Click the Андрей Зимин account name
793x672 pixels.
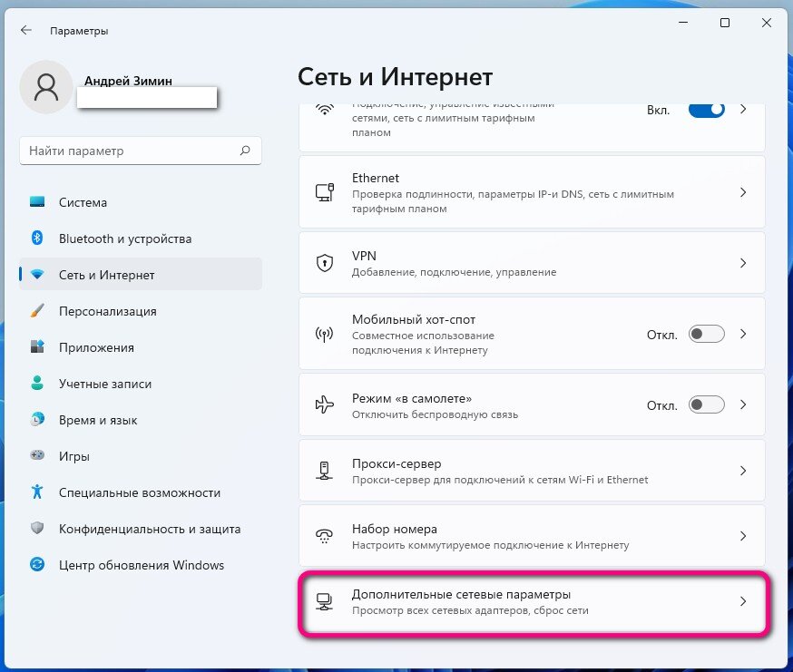128,81
